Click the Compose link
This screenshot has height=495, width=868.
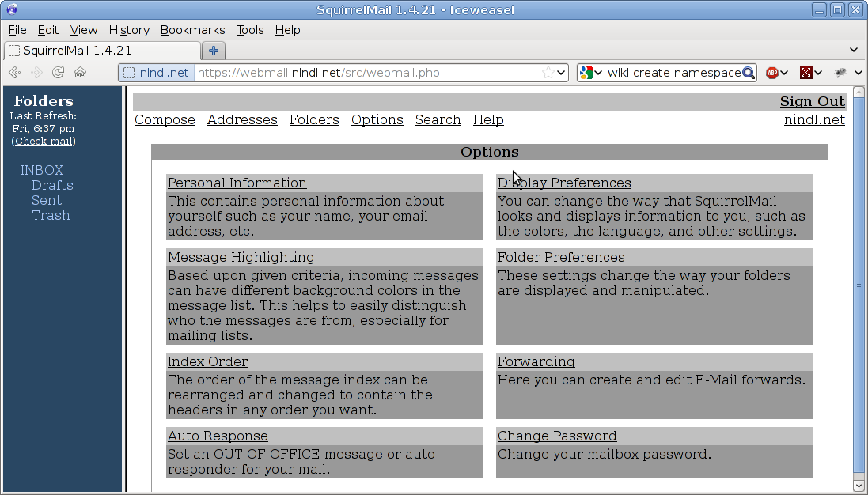pyautogui.click(x=165, y=120)
